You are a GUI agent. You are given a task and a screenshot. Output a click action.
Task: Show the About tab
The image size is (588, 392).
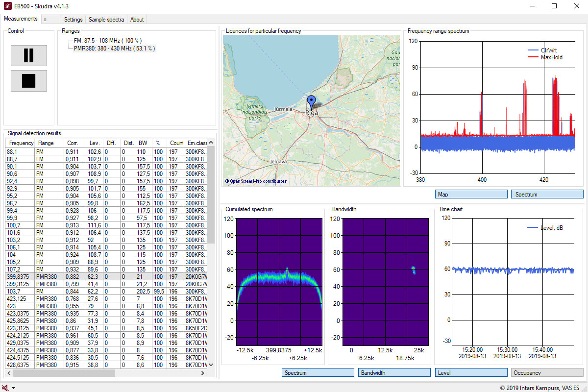click(137, 20)
